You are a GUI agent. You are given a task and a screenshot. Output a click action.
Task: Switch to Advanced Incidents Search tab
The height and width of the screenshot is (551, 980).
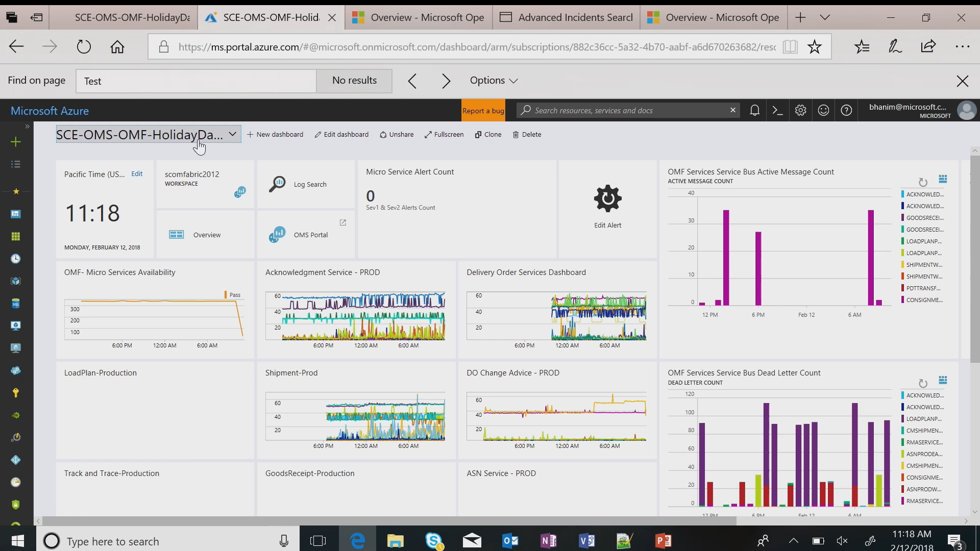568,17
